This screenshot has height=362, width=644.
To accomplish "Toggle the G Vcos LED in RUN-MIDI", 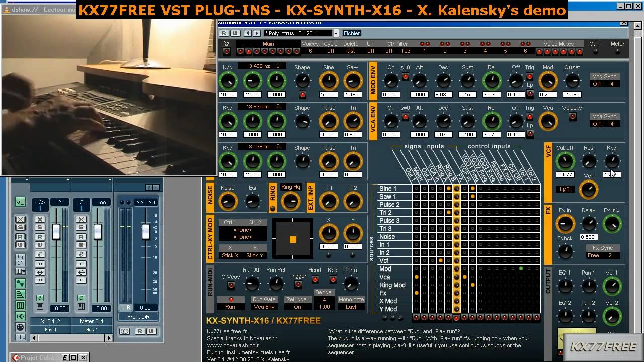I will pos(231,285).
